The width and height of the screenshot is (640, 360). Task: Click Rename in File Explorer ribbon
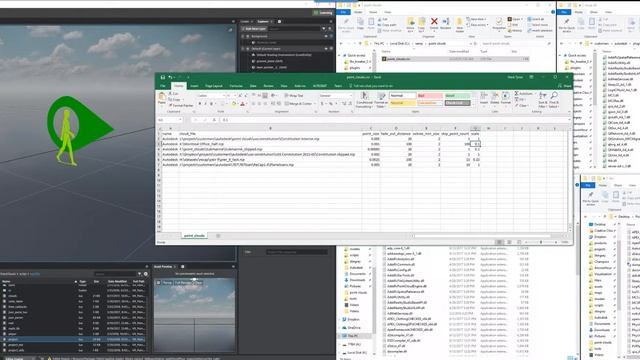[x=446, y=24]
